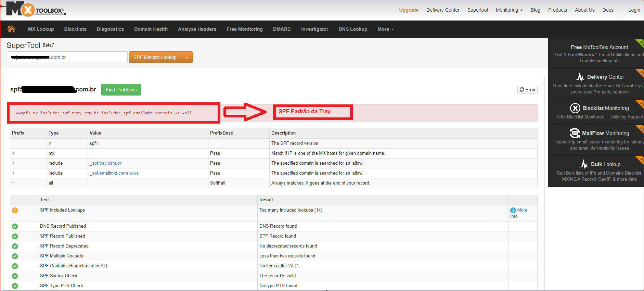Click the green check for SPF Record Published
This screenshot has width=644, height=291.
pos(15,236)
